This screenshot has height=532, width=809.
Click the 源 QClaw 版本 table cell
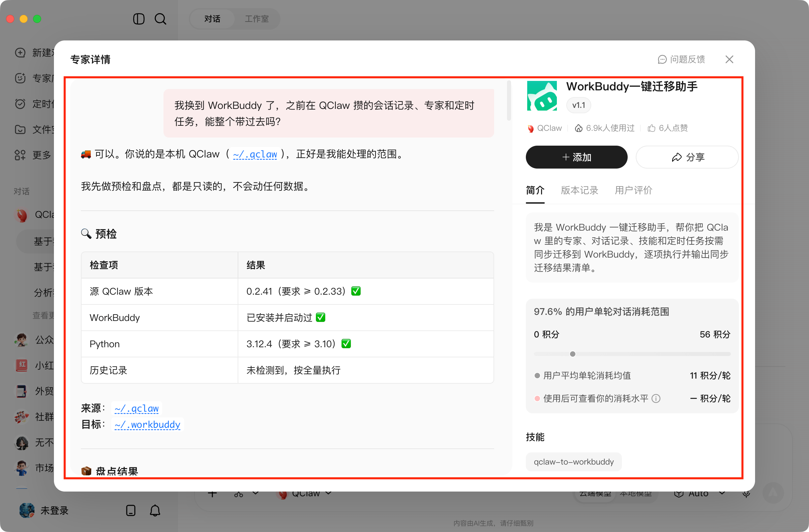(159, 292)
